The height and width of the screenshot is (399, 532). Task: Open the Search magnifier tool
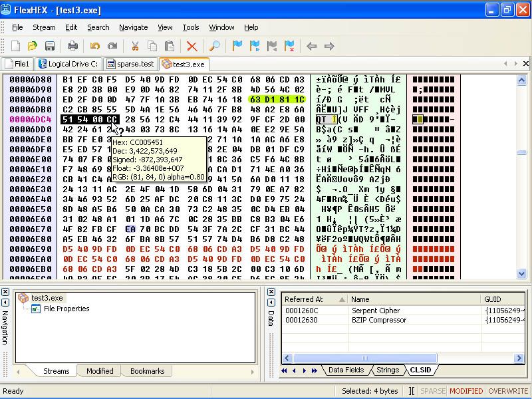click(213, 45)
